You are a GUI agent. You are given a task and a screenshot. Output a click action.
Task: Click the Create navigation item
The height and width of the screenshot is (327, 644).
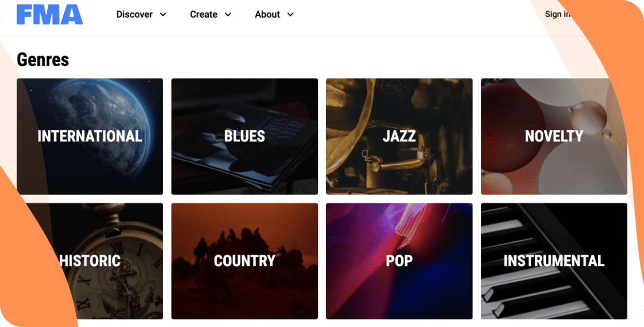(205, 15)
